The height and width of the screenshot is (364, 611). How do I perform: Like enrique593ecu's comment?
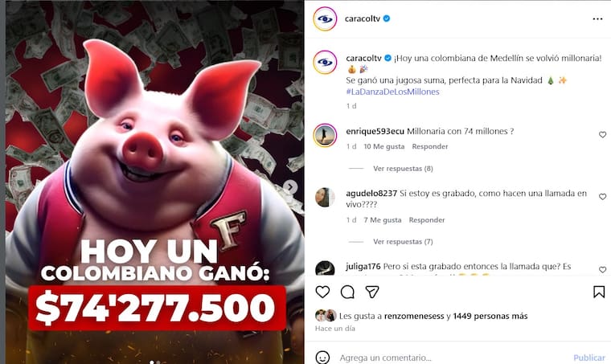tap(602, 135)
